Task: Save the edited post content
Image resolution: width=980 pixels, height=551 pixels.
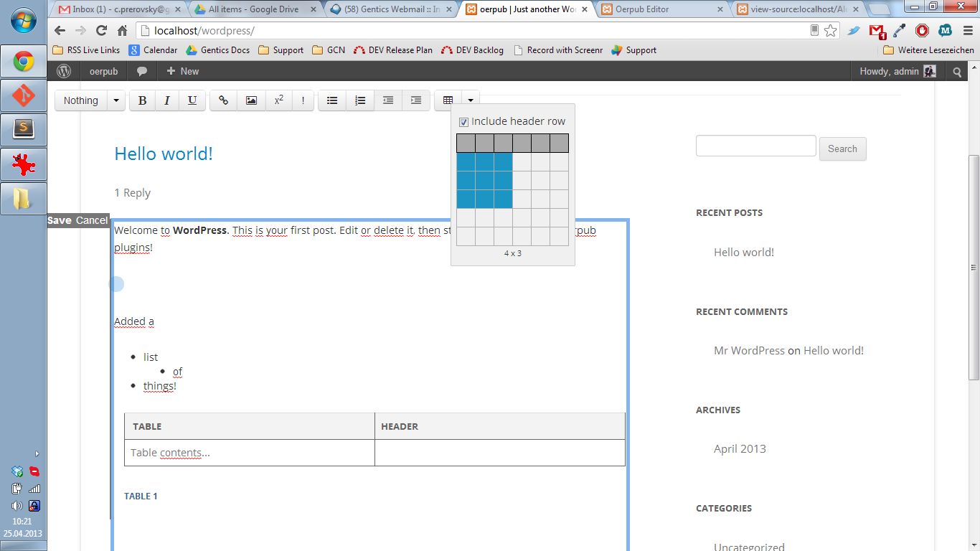Action: coord(60,220)
